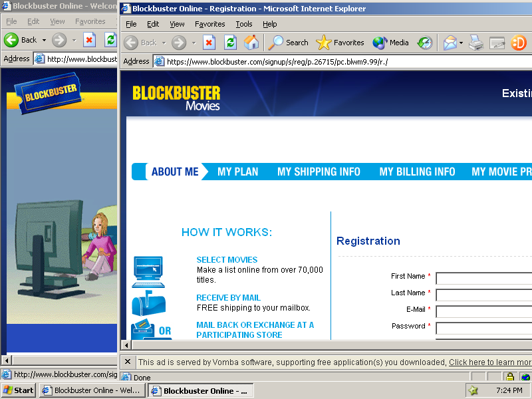The image size is (532, 399).
Task: Click the Blockbuster ticket logo in Welcome window
Action: click(48, 92)
